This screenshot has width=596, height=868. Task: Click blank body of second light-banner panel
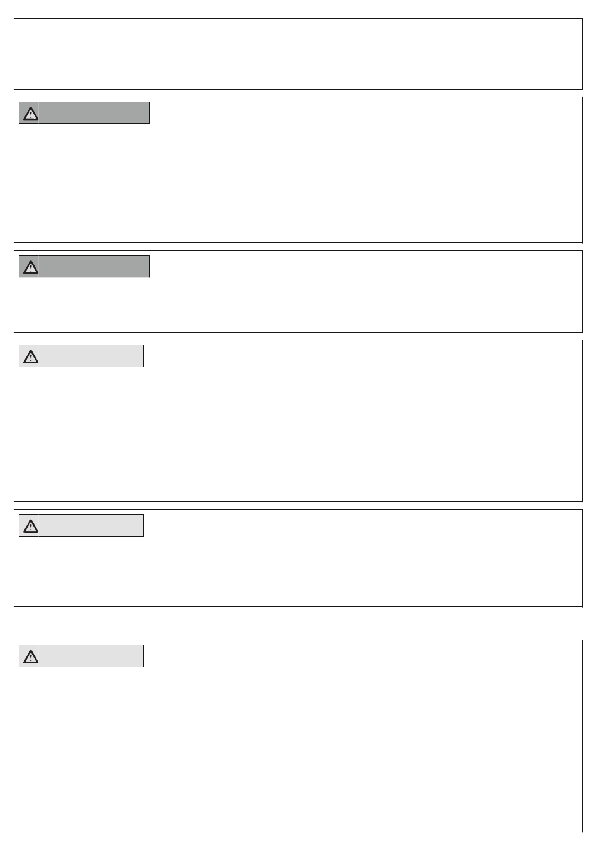click(298, 571)
